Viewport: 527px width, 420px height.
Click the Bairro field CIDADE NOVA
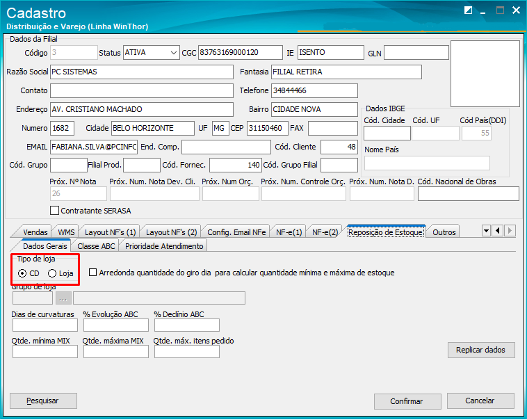(314, 110)
